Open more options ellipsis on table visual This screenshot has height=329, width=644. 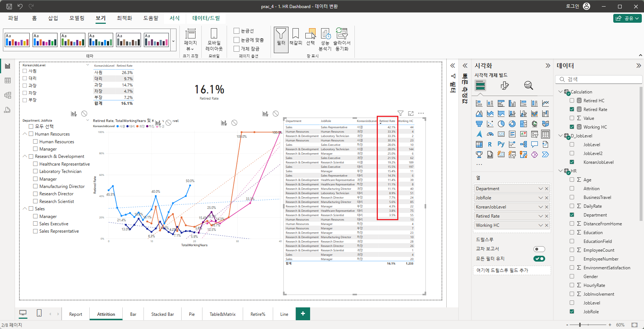[x=421, y=114]
